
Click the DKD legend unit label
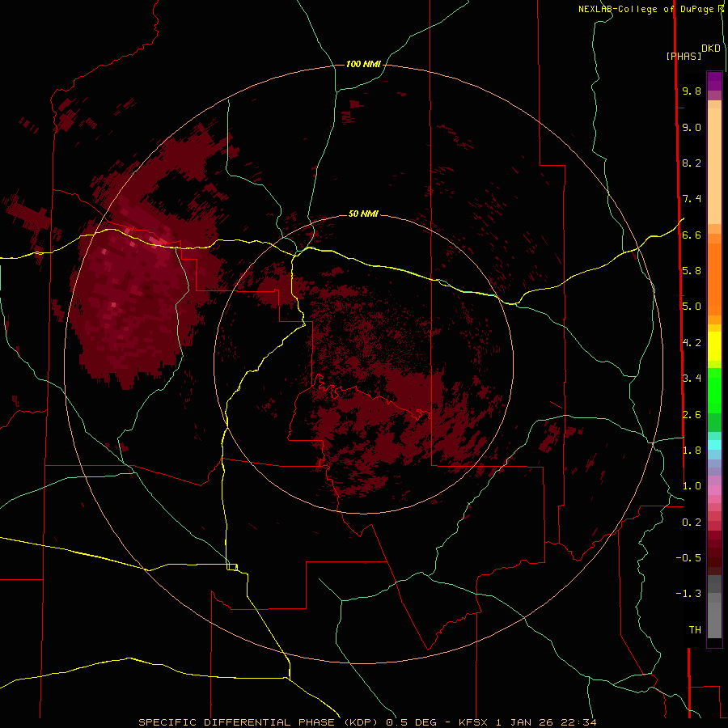tap(711, 48)
